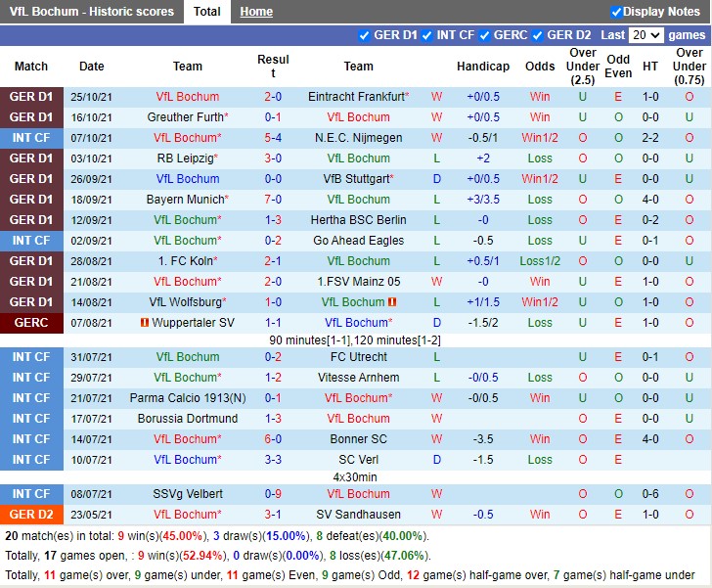Disable the INT CF filter checkbox

427,35
